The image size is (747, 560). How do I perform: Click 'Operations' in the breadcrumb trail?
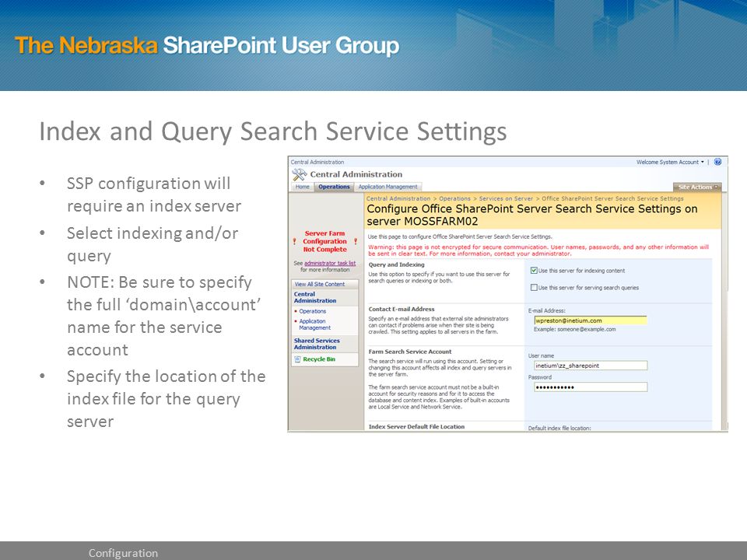[x=454, y=198]
